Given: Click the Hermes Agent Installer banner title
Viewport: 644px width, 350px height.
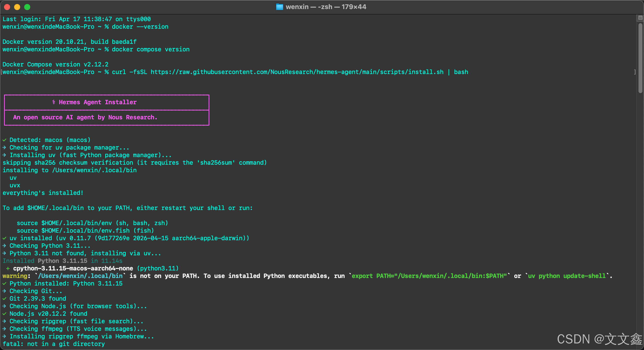Looking at the screenshot, I should 98,102.
